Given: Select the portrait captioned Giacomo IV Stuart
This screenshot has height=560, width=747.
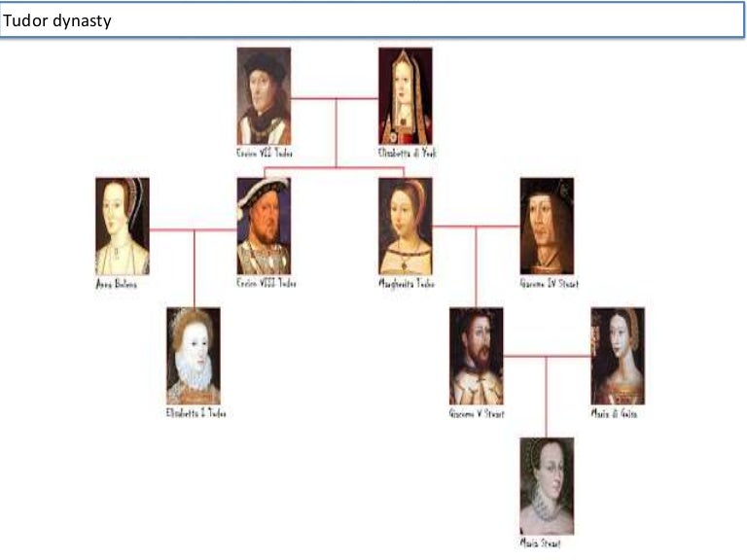Looking at the screenshot, I should (547, 227).
